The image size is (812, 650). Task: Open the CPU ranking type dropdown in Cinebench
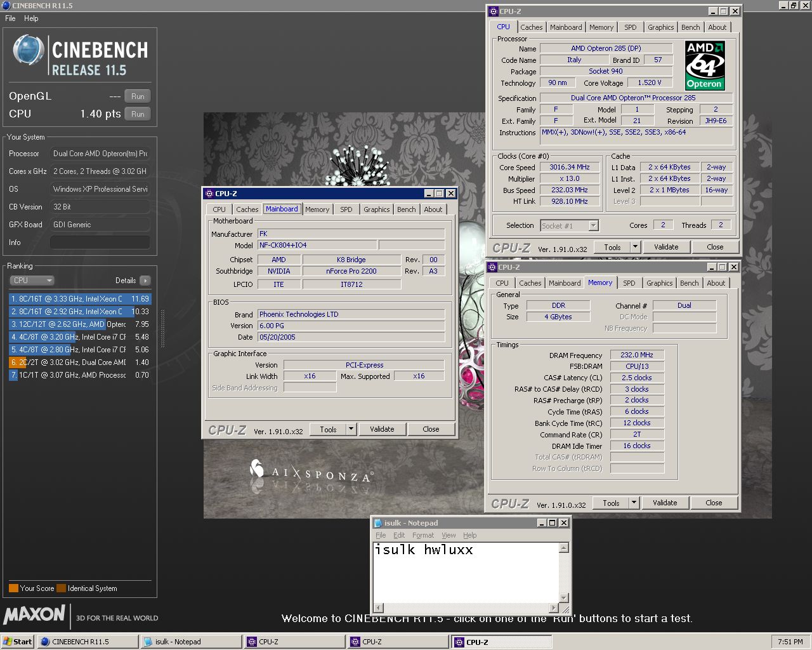[32, 281]
